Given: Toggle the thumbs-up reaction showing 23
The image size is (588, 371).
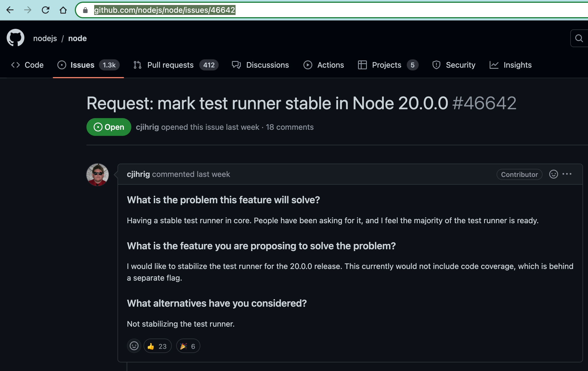Looking at the screenshot, I should 157,346.
